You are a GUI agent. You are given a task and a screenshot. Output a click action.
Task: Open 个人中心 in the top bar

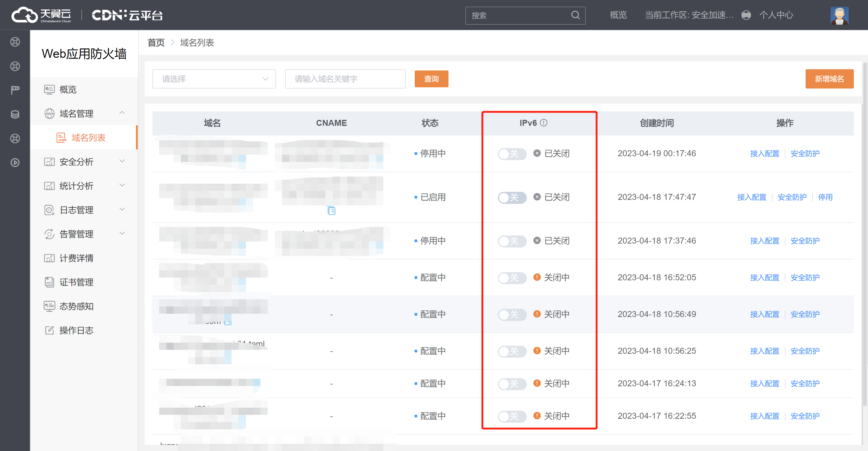pos(776,15)
